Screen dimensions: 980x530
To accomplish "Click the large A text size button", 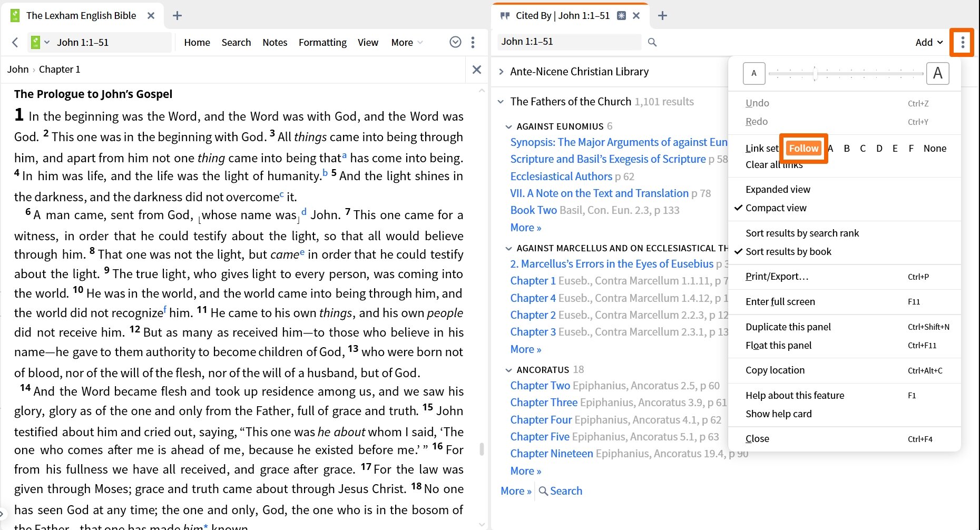I will tap(937, 73).
